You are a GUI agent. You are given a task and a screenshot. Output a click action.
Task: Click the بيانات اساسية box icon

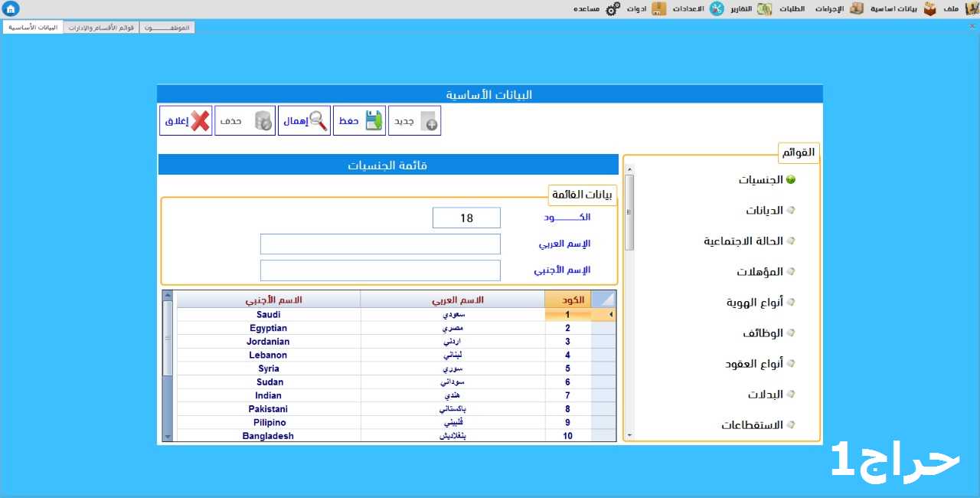click(x=929, y=8)
